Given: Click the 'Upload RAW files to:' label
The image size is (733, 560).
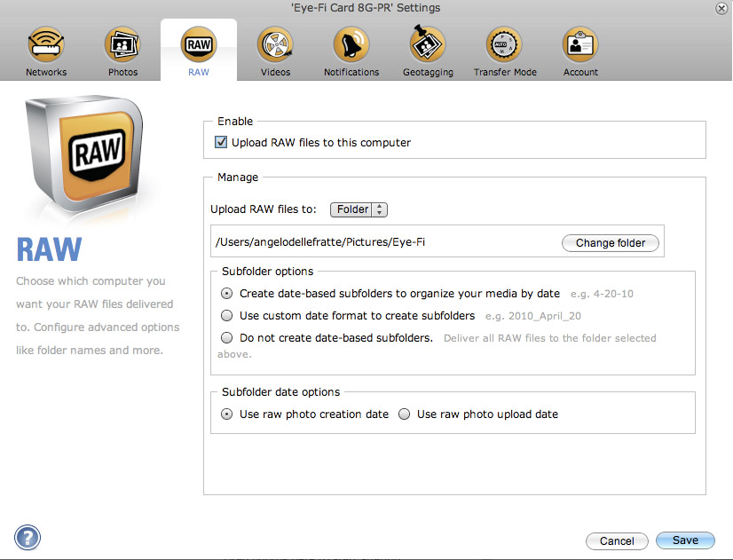Looking at the screenshot, I should pos(264,209).
